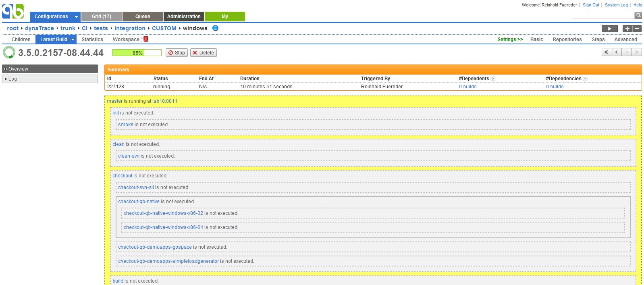The width and height of the screenshot is (644, 285).
Task: Go to the previous build arrow
Action: point(617,52)
